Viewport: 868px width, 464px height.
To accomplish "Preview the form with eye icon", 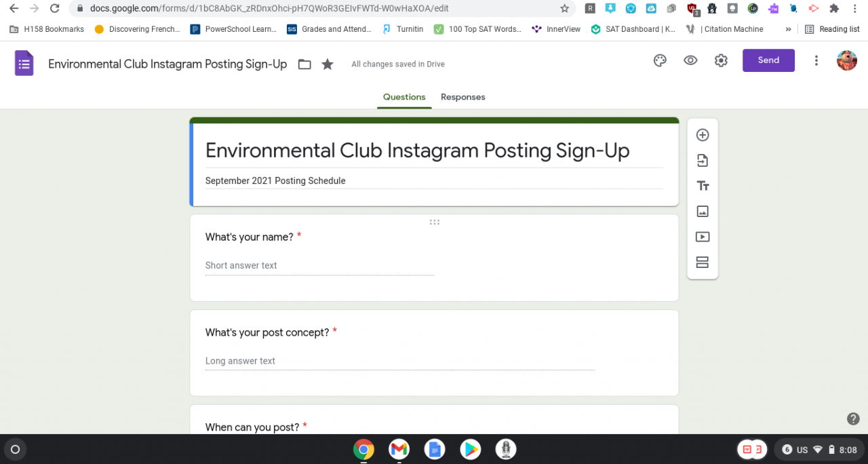I will click(690, 60).
